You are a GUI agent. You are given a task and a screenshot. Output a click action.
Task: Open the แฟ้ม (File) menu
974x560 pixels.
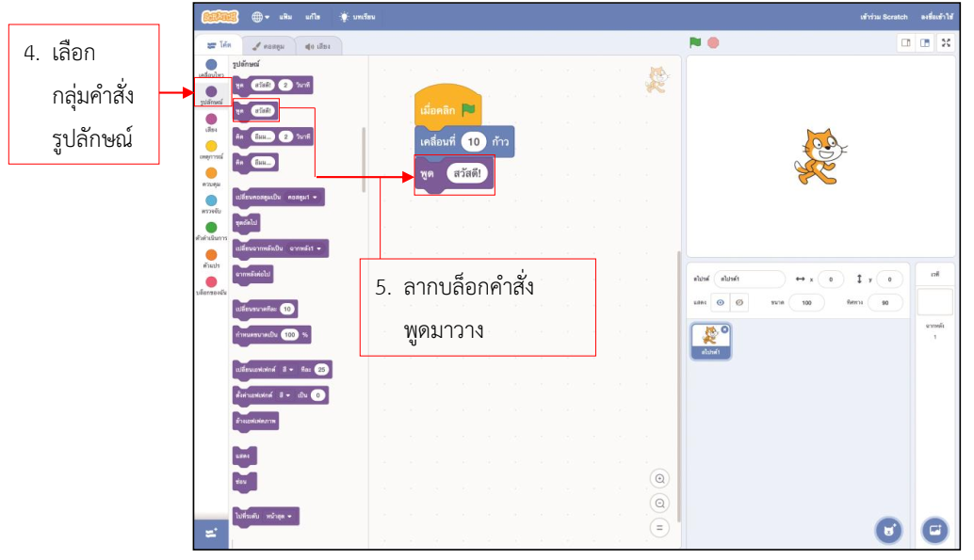point(286,17)
